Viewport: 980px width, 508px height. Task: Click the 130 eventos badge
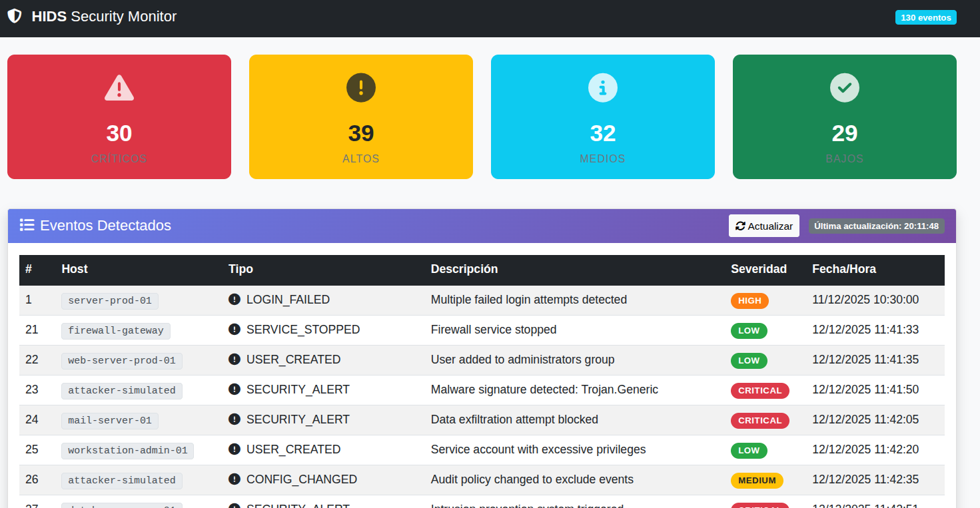pyautogui.click(x=925, y=18)
